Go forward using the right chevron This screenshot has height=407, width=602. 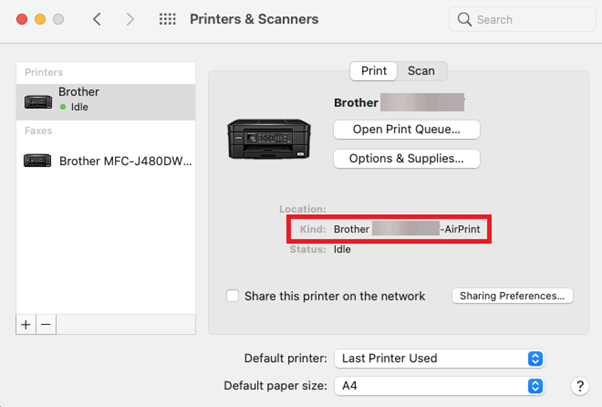tap(131, 19)
